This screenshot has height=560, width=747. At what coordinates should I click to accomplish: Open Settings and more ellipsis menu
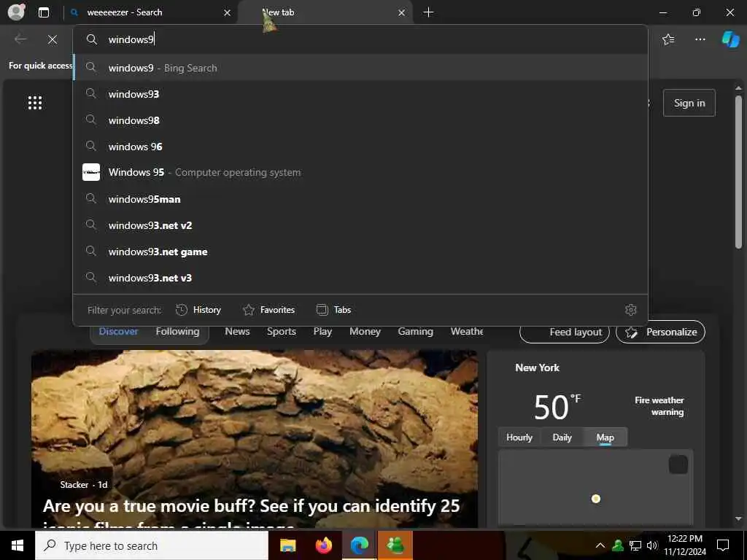point(700,39)
